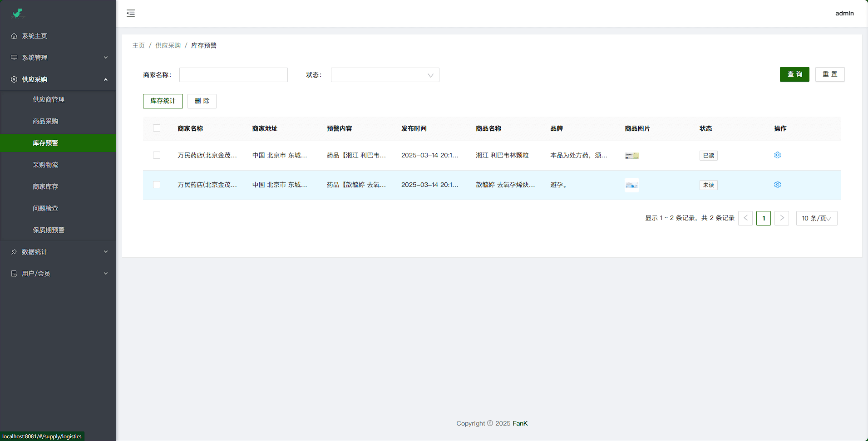Screen dimensions: 868x441
Task: Open product thumbnail for 湘江 利巴韦林颗粒
Action: pos(631,156)
